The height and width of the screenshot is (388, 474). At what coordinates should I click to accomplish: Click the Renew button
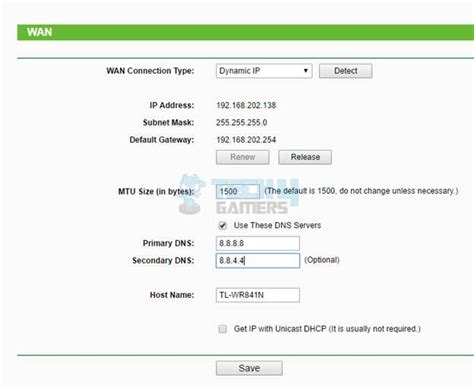coord(242,157)
